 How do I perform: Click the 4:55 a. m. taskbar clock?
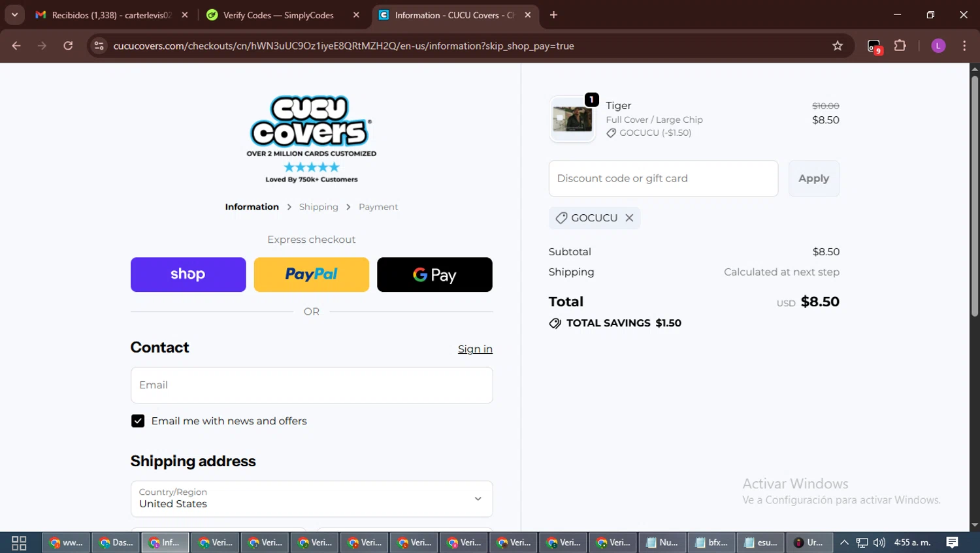point(912,543)
